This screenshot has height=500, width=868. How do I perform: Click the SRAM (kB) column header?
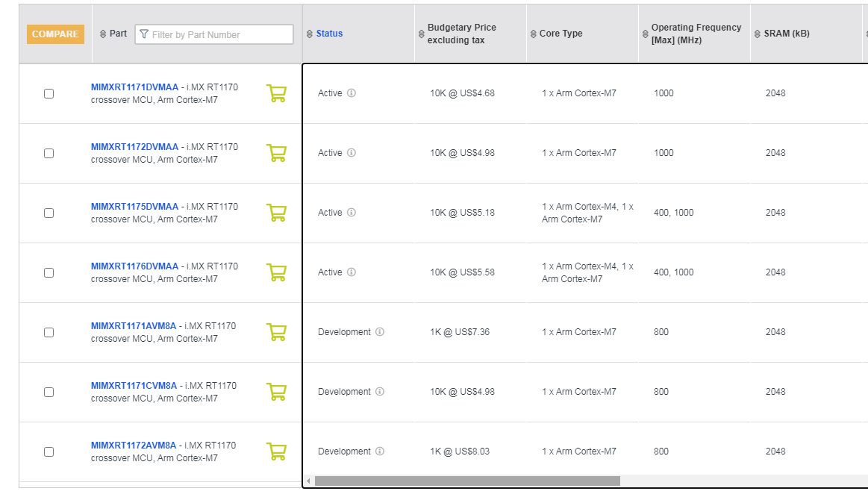click(787, 34)
